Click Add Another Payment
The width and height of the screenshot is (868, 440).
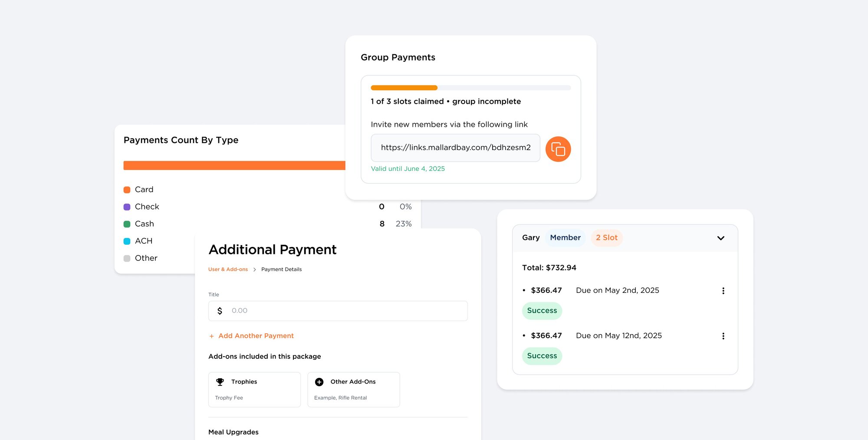coord(251,335)
